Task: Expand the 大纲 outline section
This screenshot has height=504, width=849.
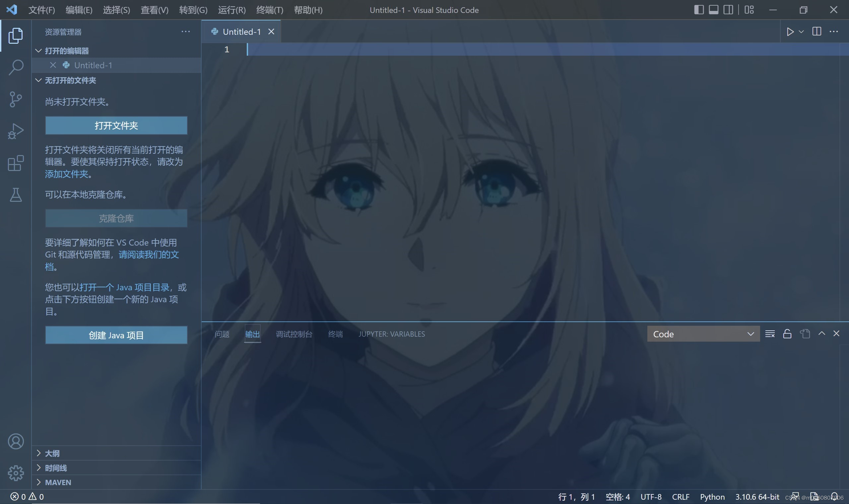Action: coord(52,453)
